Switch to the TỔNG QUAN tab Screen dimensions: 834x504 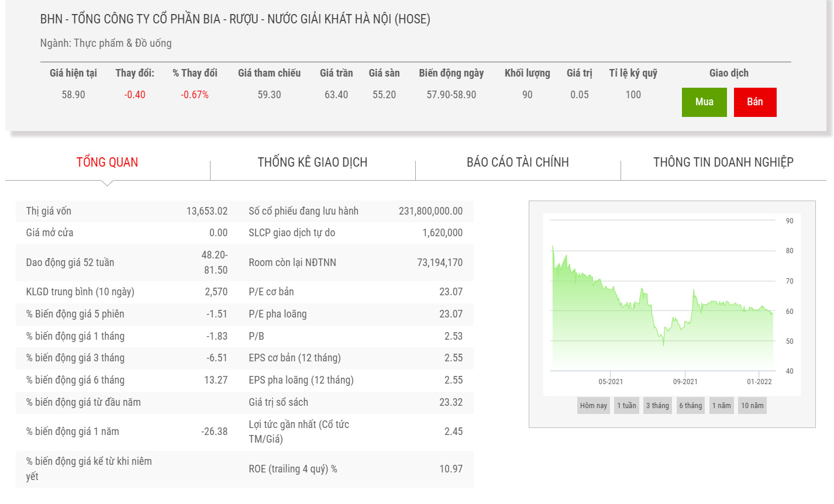click(107, 163)
